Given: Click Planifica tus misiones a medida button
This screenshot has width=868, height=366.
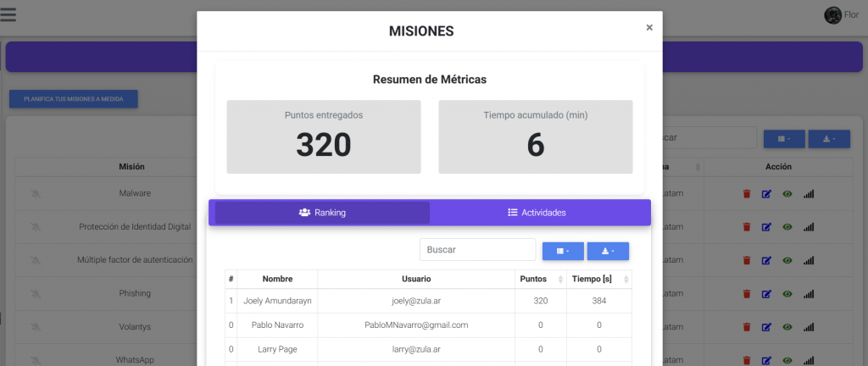Looking at the screenshot, I should [x=74, y=98].
